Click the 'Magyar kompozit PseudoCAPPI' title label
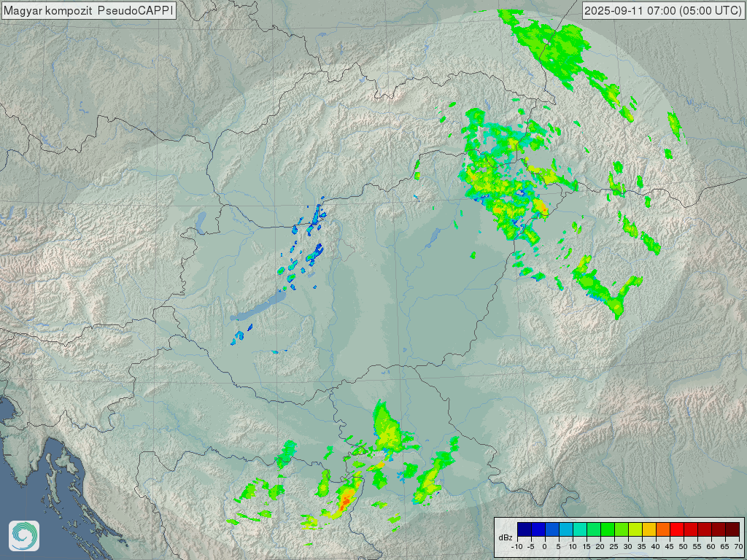Screen dimensions: 747x560 [x=88, y=10]
